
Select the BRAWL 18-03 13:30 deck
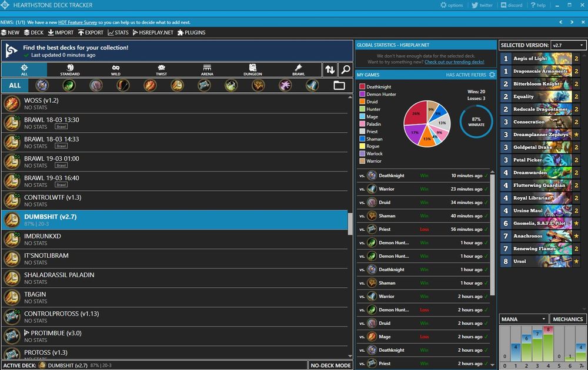point(175,123)
